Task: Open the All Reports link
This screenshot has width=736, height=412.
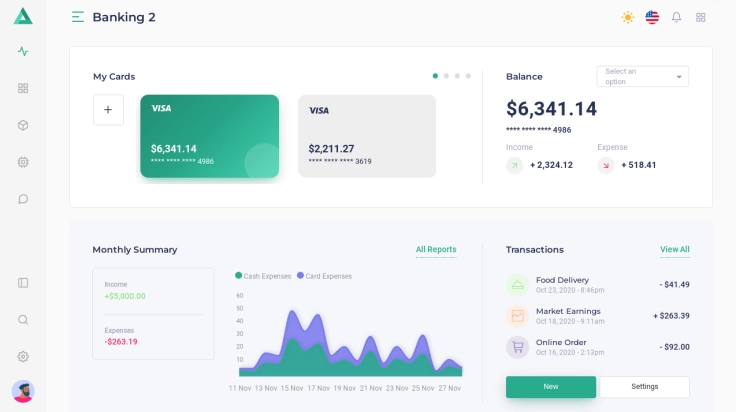Action: (435, 250)
